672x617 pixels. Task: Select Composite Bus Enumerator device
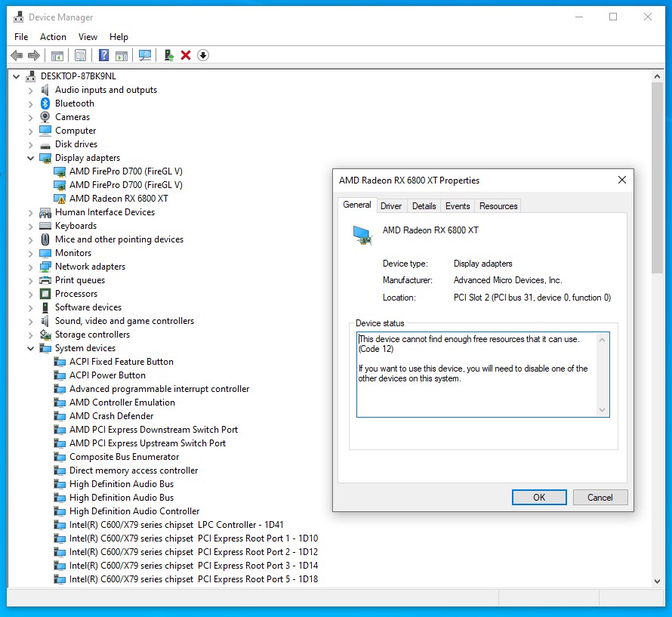click(x=125, y=457)
